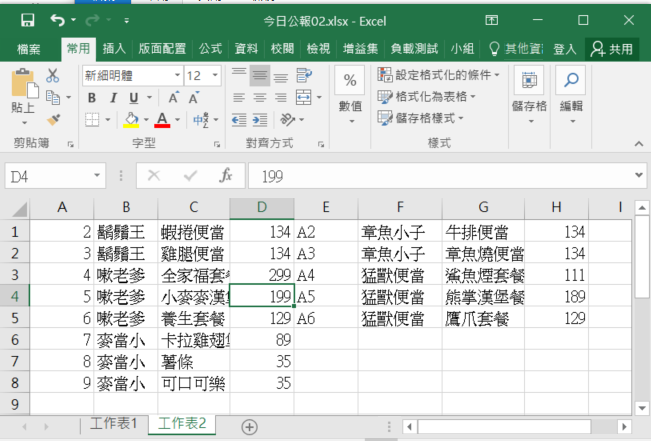Apply the red font color
This screenshot has height=441, width=651.
[162, 120]
